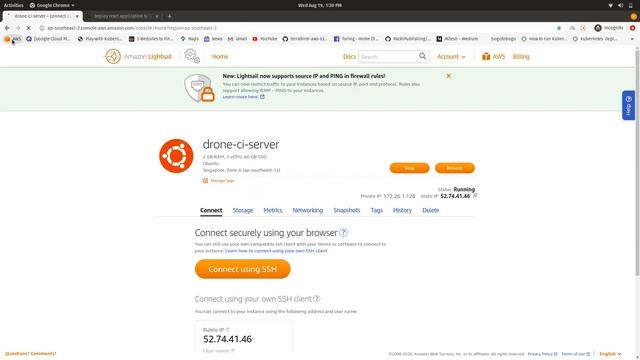
Task: Click the Reboot instance button
Action: coord(455,168)
